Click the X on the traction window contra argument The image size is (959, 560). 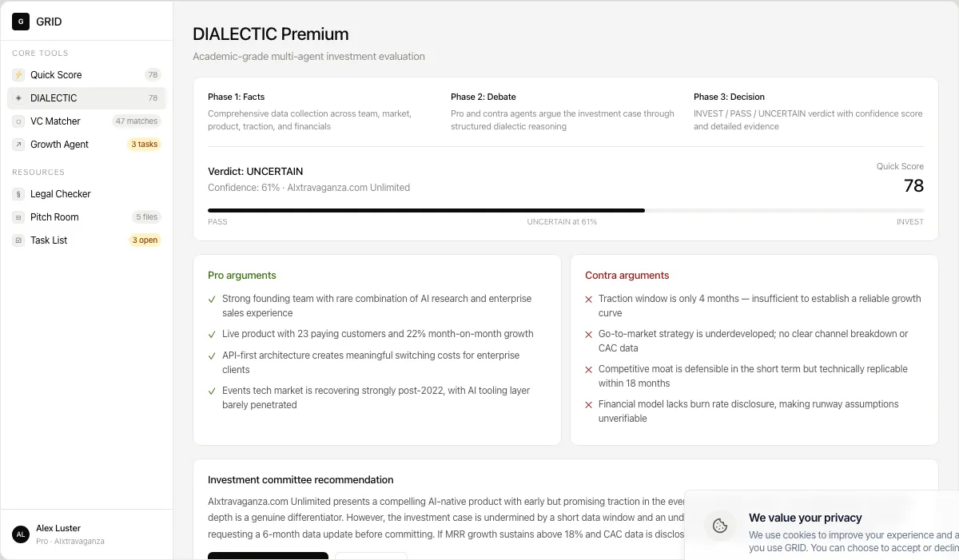click(x=589, y=298)
